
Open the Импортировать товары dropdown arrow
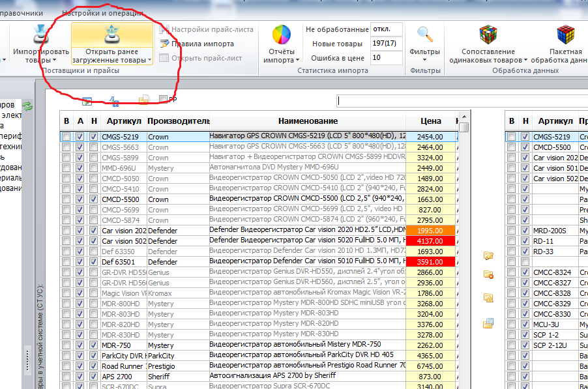(x=55, y=61)
